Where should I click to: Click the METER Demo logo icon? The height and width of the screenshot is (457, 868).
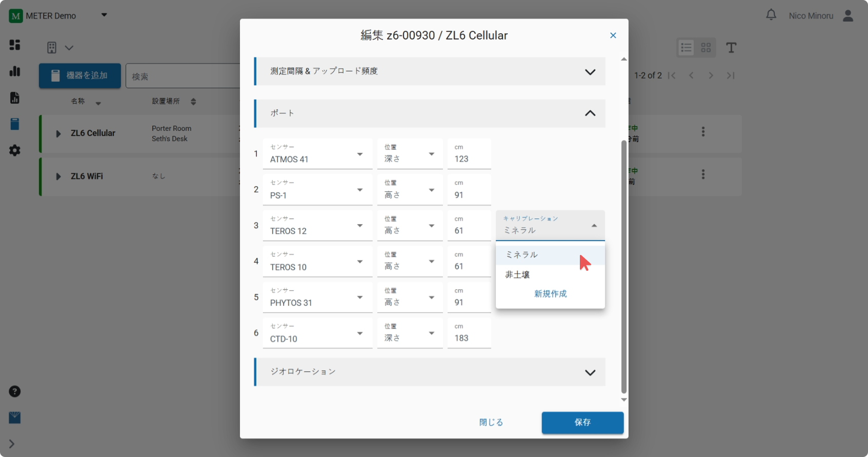tap(16, 16)
